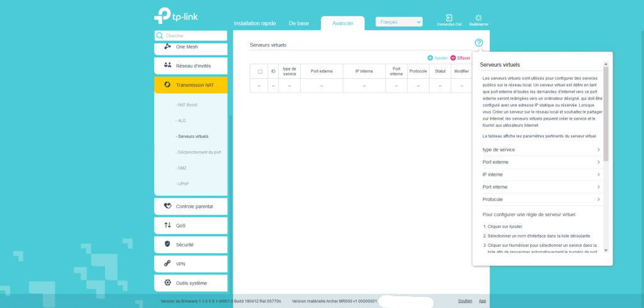Click the Outils système gear icon
644x308 pixels.
[x=167, y=283]
